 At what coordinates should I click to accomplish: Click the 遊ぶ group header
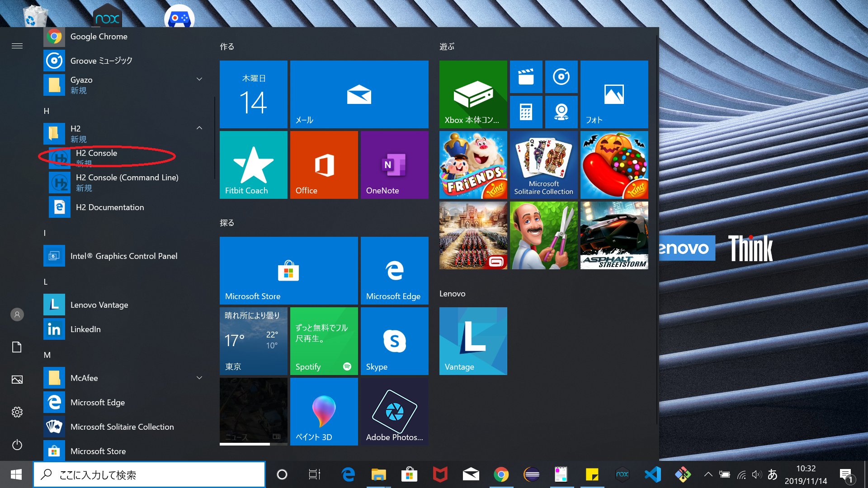(447, 47)
